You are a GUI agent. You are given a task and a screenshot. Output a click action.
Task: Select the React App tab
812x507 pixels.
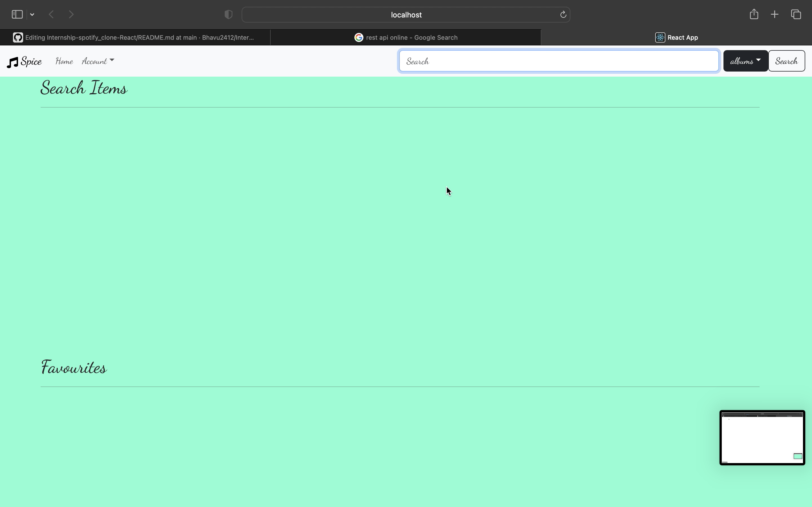click(x=676, y=37)
